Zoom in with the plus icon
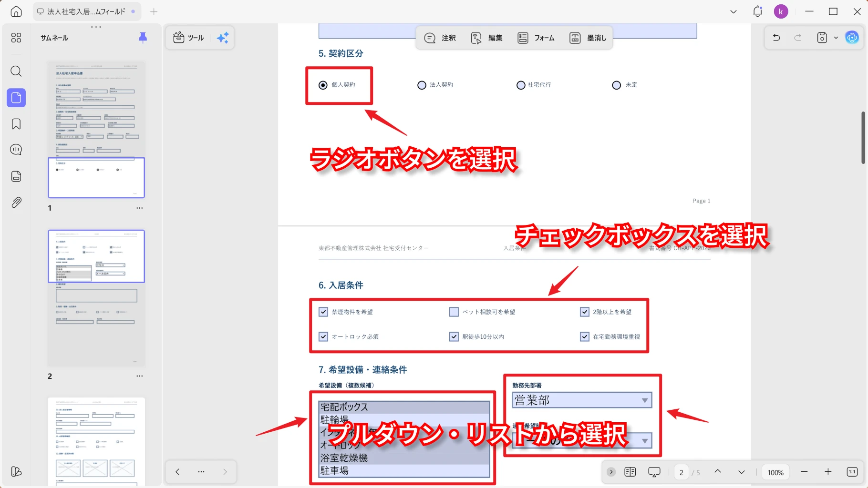868x488 pixels. coord(828,472)
